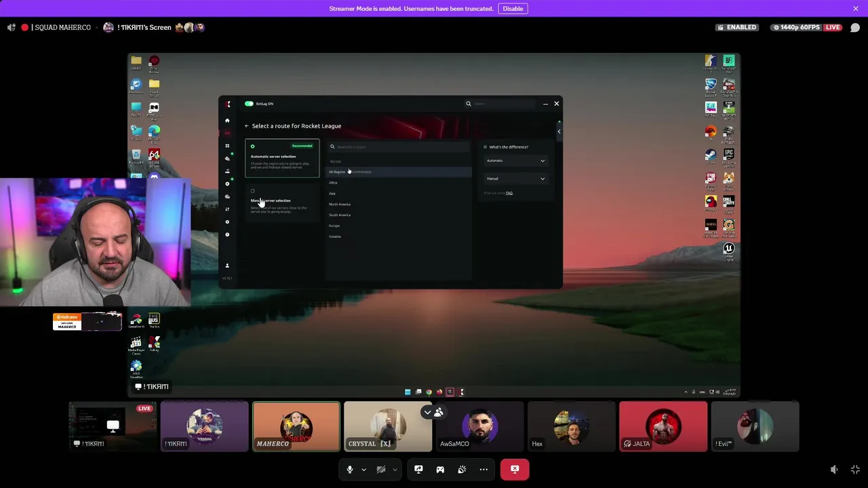Image resolution: width=868 pixels, height=488 pixels.
Task: Select the Manual server selection radio
Action: coord(252,191)
